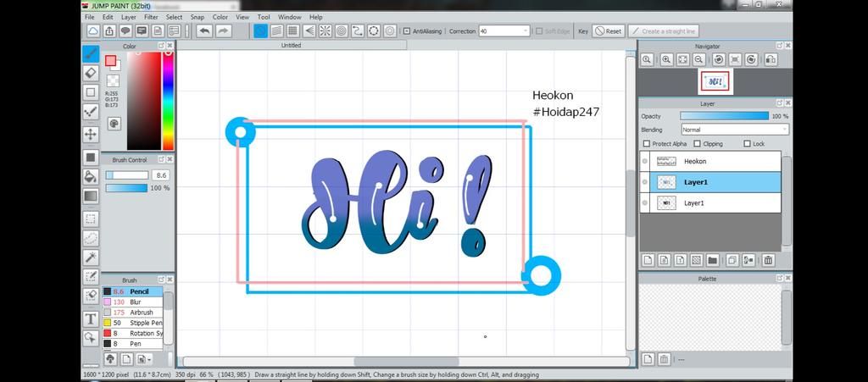This screenshot has height=382, width=868.
Task: Click the duplicate layer icon in the Layer panel
Action: pyautogui.click(x=732, y=260)
